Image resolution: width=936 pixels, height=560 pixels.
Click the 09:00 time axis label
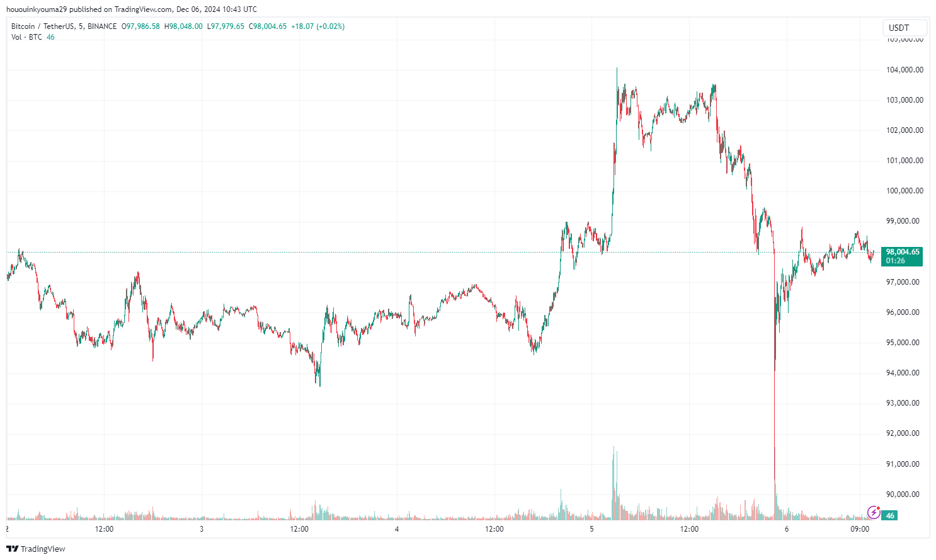click(x=860, y=529)
